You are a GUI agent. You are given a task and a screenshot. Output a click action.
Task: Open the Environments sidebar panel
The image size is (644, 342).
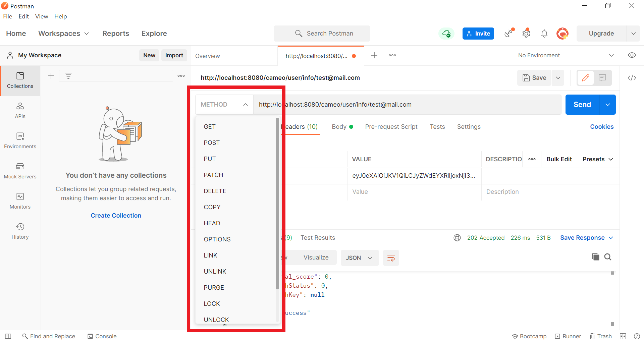pyautogui.click(x=20, y=141)
